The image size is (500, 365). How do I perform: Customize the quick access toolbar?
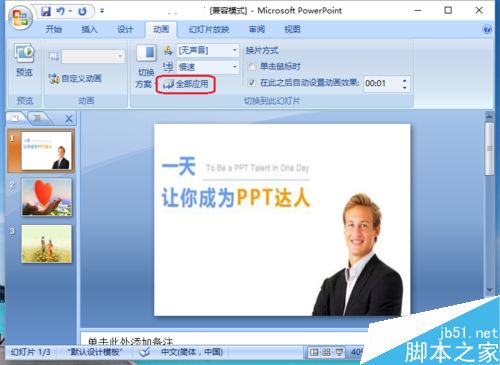pos(102,11)
